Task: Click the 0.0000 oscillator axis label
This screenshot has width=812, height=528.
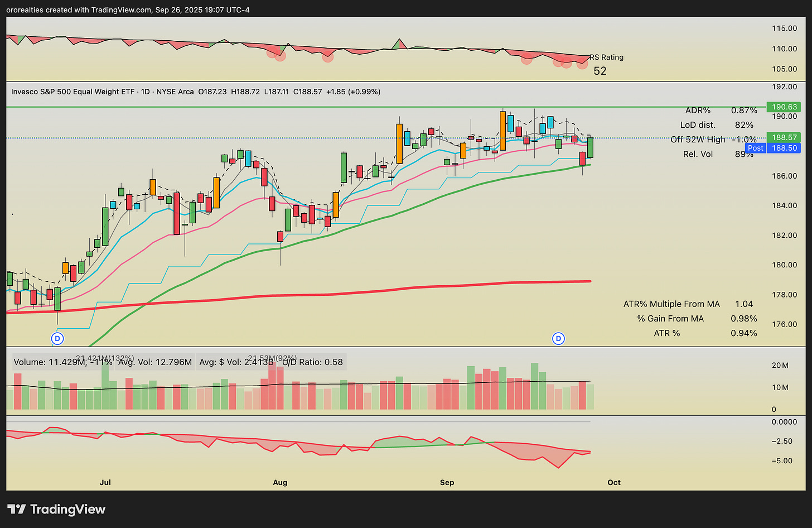Action: [x=784, y=422]
